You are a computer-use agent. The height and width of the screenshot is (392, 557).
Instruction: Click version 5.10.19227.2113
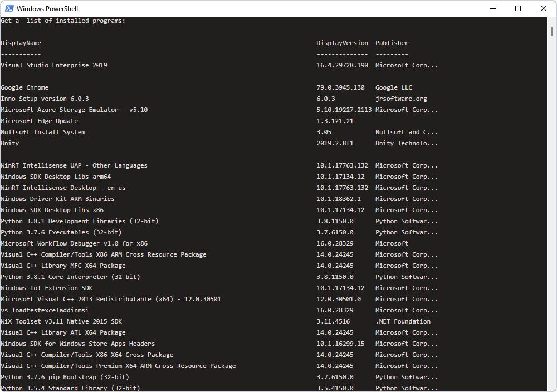point(344,110)
